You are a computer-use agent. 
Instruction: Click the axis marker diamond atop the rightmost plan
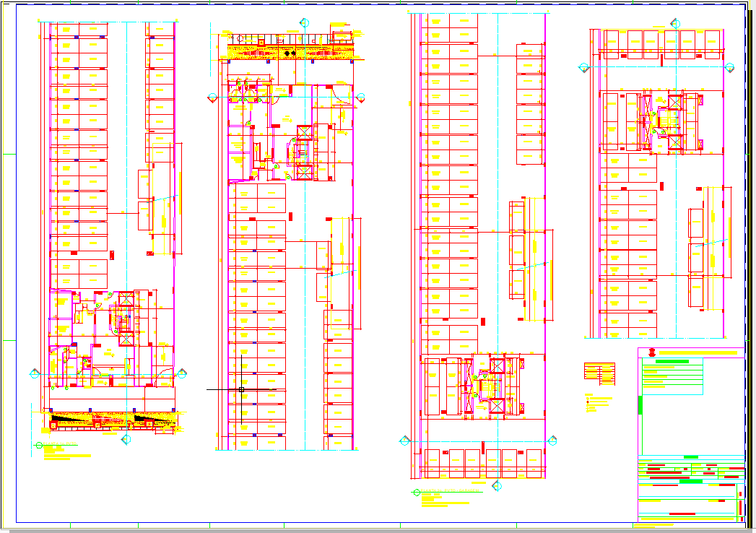click(x=674, y=22)
